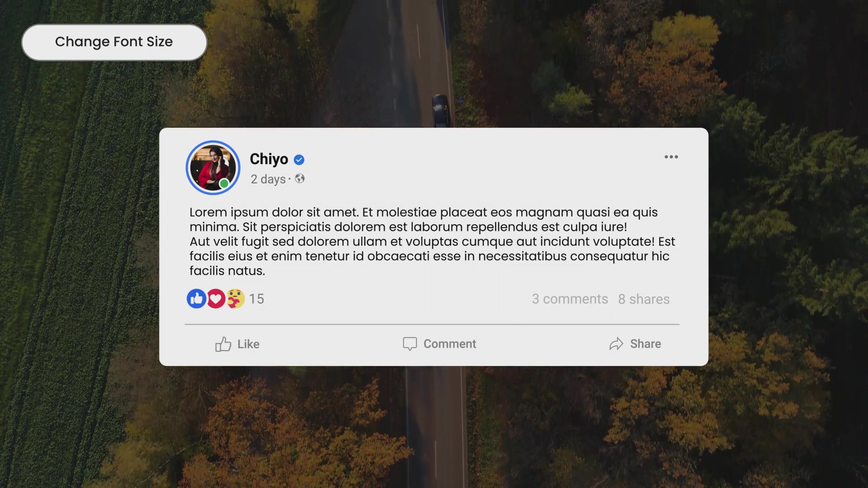Click the blue thumbs-up reaction icon
Screen dimensions: 868x488
[x=196, y=299]
